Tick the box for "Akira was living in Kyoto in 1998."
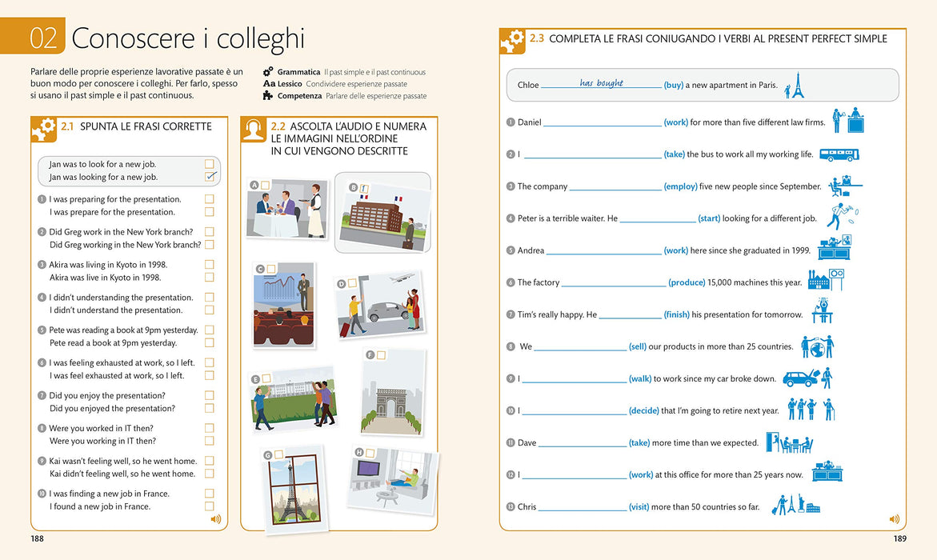The image size is (937, 560). (x=209, y=264)
